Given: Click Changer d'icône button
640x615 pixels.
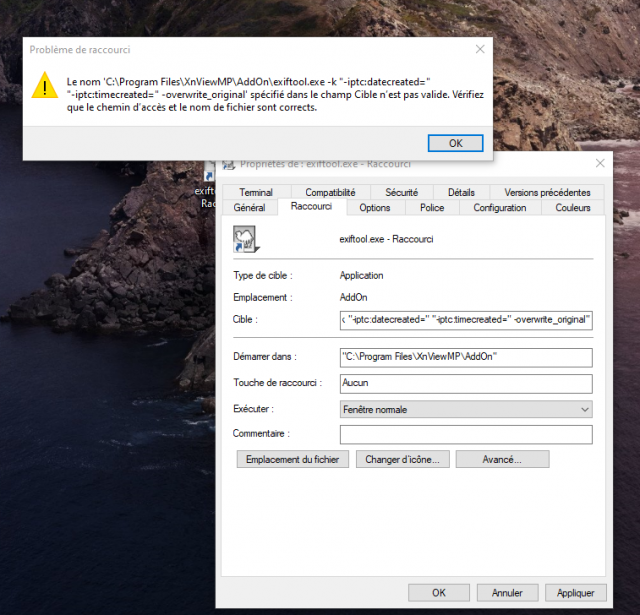Looking at the screenshot, I should point(402,460).
